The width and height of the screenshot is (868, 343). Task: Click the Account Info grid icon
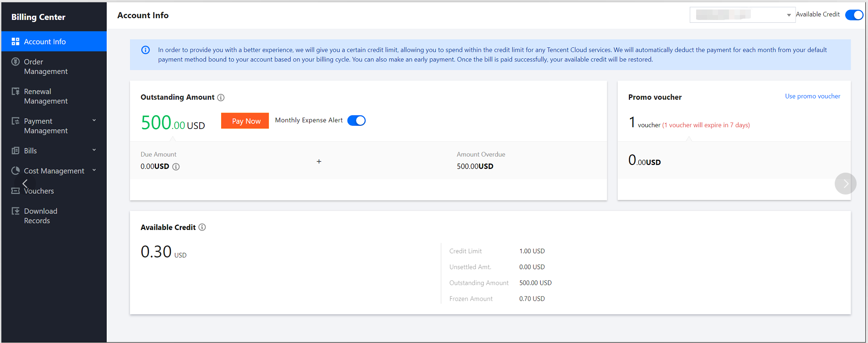point(15,41)
